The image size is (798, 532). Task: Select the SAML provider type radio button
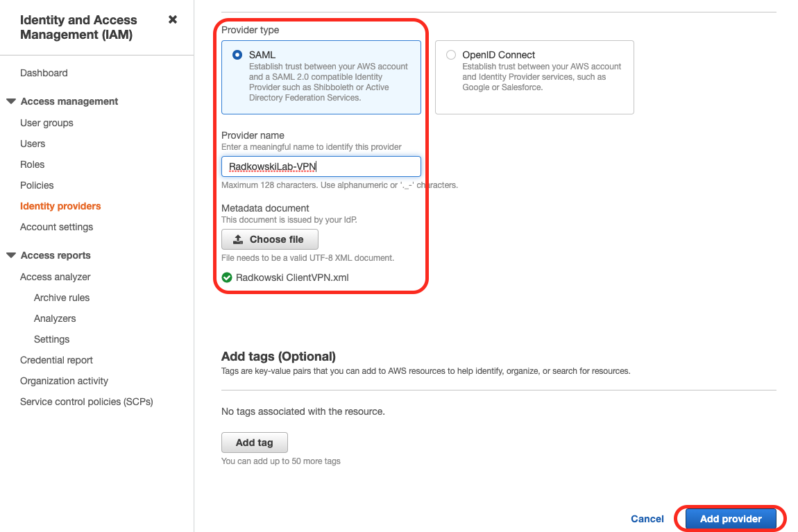(237, 54)
